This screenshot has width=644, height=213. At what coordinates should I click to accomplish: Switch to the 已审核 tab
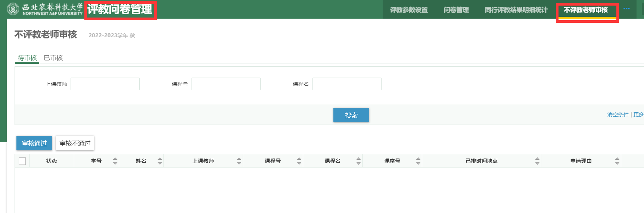click(x=53, y=58)
